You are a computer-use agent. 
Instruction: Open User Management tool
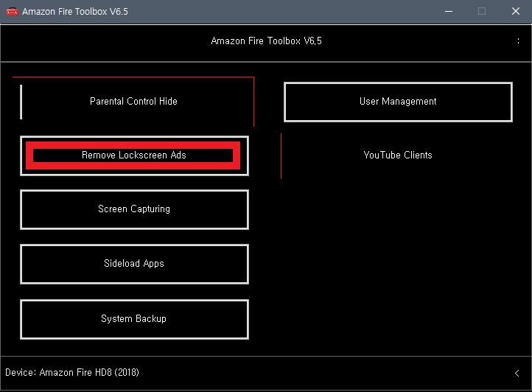pyautogui.click(x=398, y=102)
